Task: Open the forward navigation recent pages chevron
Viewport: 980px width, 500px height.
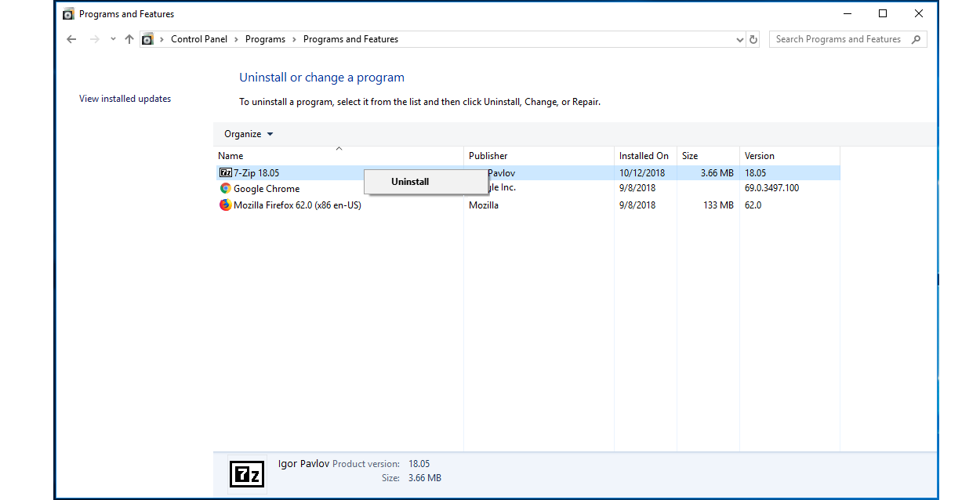Action: point(112,38)
